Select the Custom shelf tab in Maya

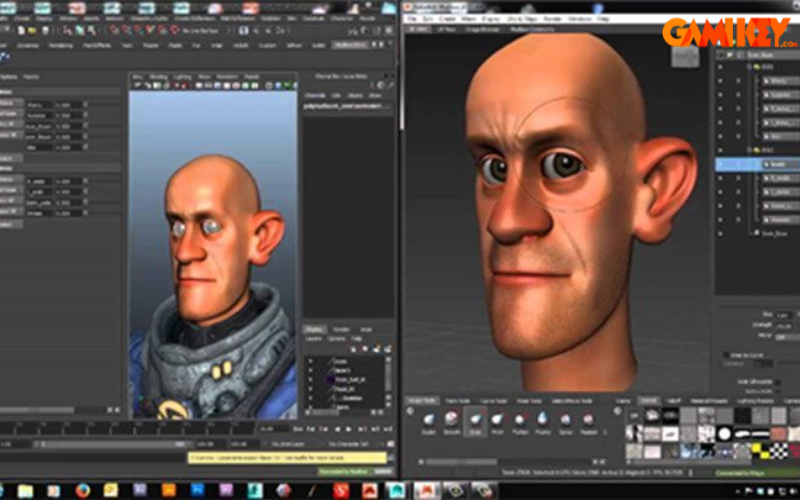267,45
